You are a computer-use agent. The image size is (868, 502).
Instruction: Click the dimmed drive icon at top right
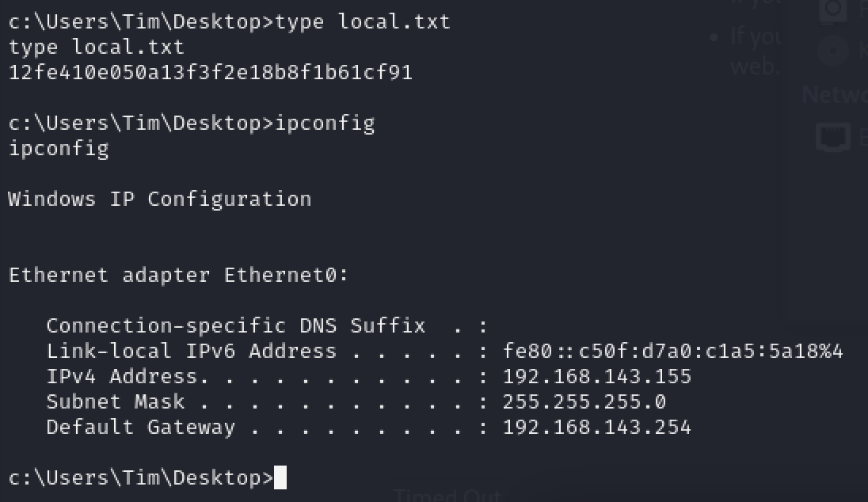(x=832, y=10)
